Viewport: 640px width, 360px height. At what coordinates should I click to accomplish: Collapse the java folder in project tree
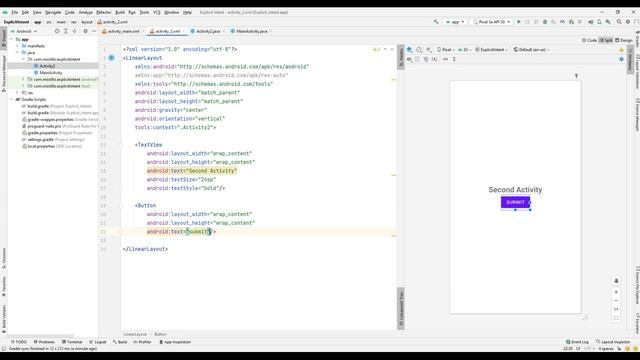[18, 53]
